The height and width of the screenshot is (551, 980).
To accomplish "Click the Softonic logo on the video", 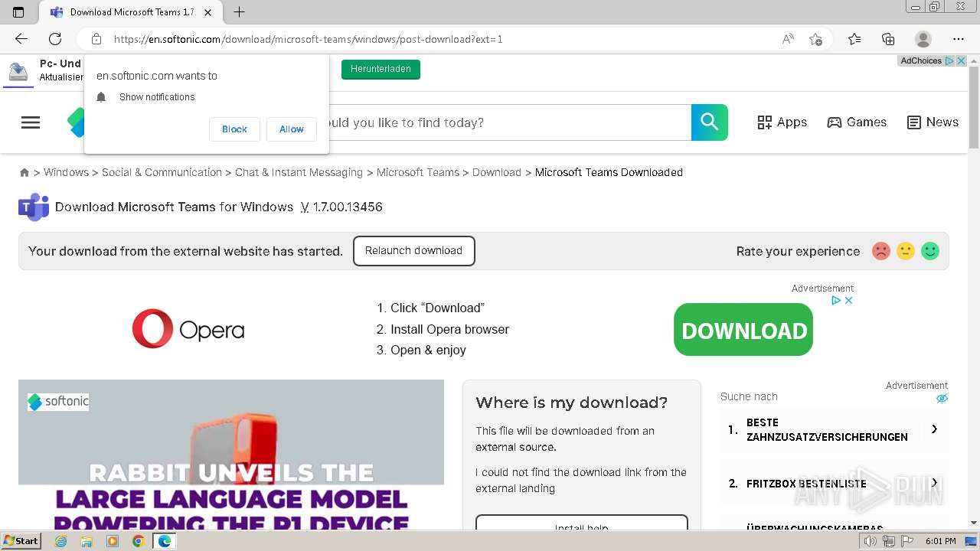I will point(58,401).
